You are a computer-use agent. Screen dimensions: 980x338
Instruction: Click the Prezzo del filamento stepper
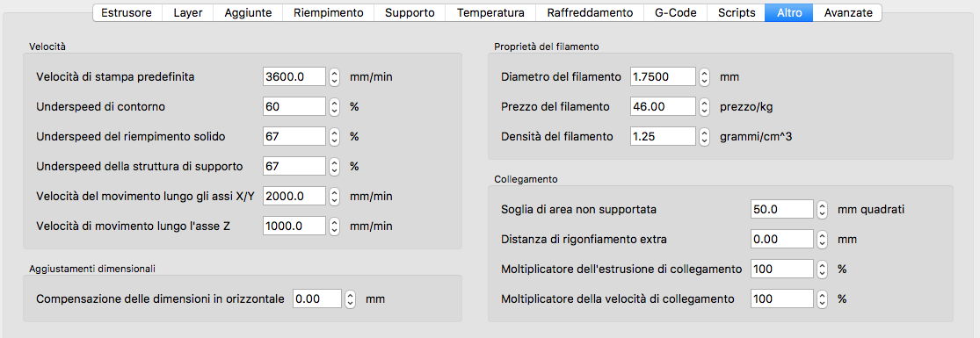coord(704,106)
